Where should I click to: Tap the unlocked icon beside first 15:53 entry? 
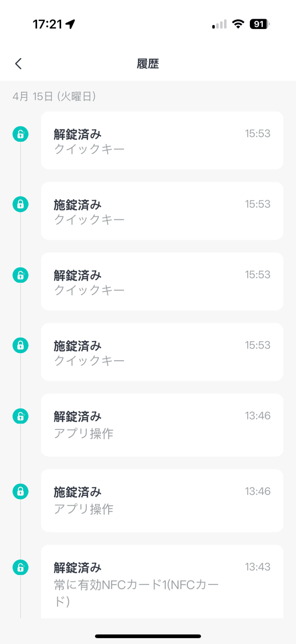pos(20,134)
